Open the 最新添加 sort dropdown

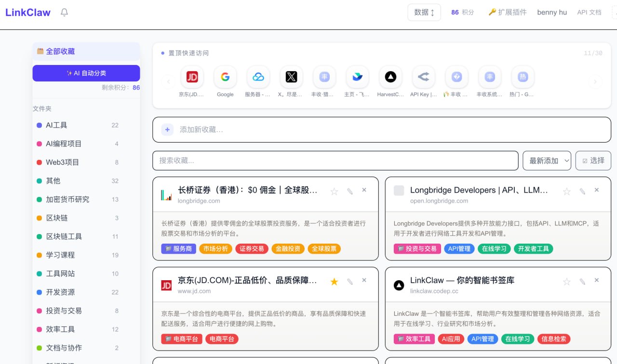[x=547, y=161]
